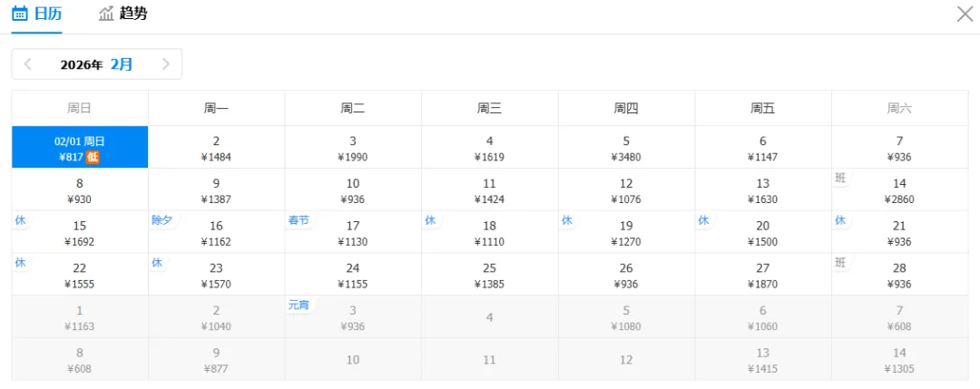Viewport: 980px width, 389px height.
Task: Choose March 7 priced ¥608
Action: pyautogui.click(x=899, y=317)
